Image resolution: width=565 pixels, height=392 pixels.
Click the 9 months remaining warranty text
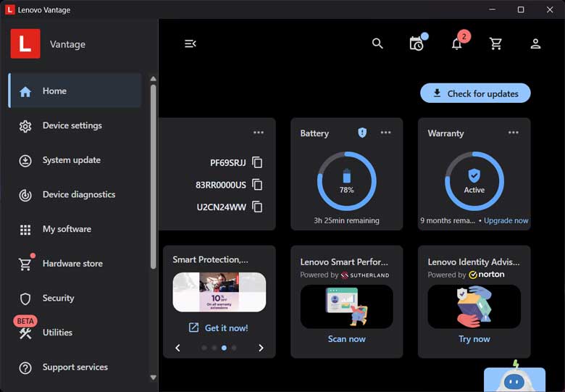point(448,220)
